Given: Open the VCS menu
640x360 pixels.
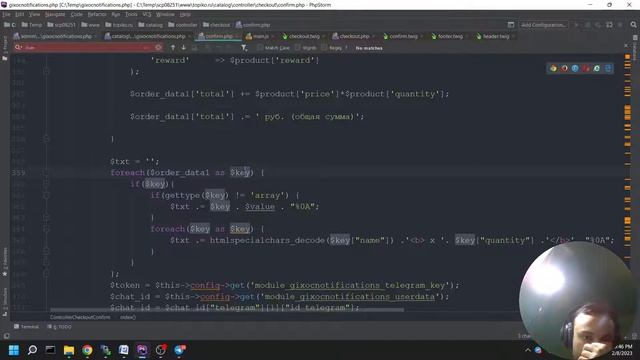Looking at the screenshot, I should (147, 14).
